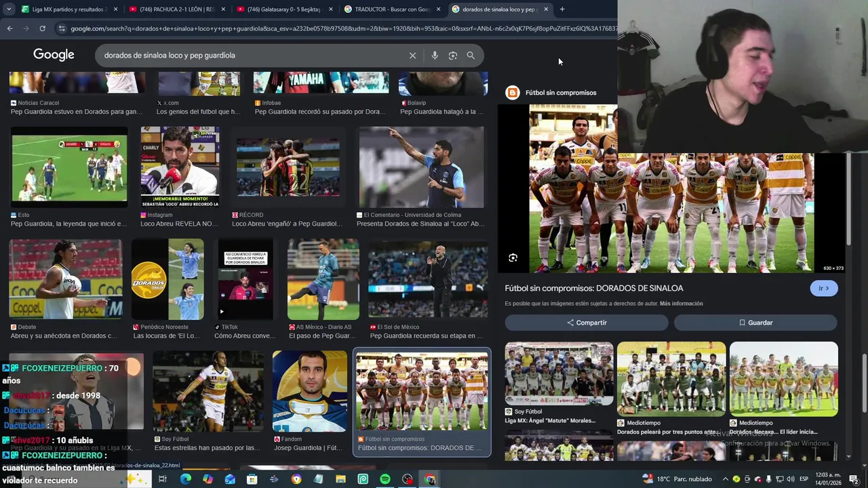Open the Mediotiempo Dorados-Necaxa related image
The width and height of the screenshot is (868, 488).
(x=784, y=378)
